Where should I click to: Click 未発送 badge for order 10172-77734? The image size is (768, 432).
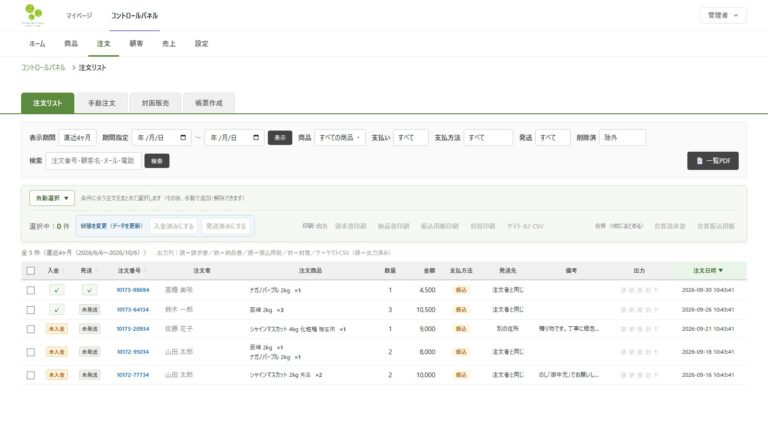click(90, 375)
